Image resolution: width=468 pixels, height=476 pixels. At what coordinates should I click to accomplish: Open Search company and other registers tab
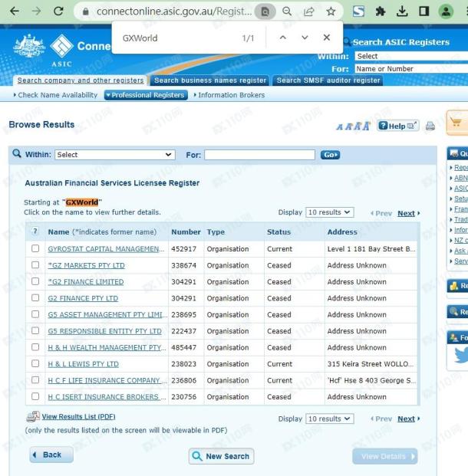tap(81, 80)
